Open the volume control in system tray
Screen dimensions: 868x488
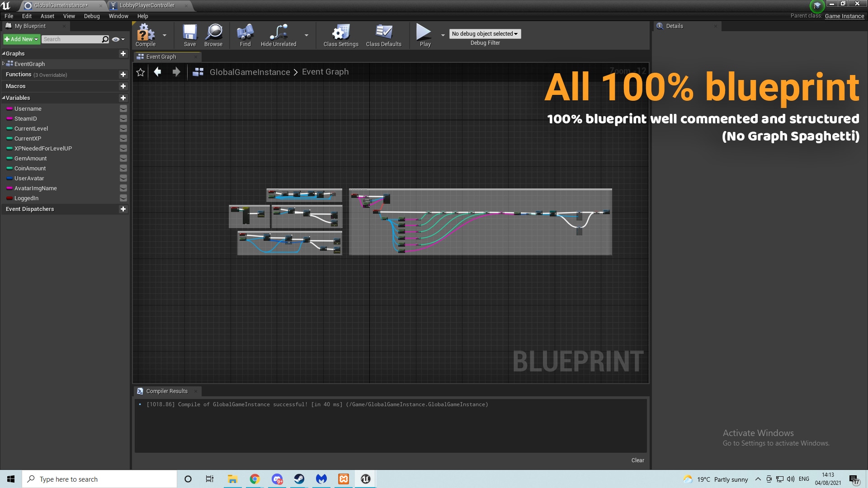click(x=791, y=479)
